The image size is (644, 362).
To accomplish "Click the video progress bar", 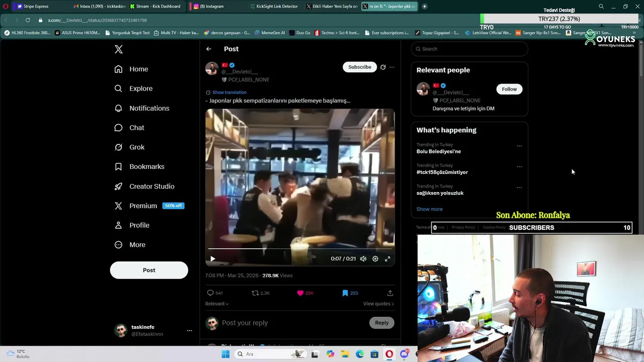I will point(300,249).
